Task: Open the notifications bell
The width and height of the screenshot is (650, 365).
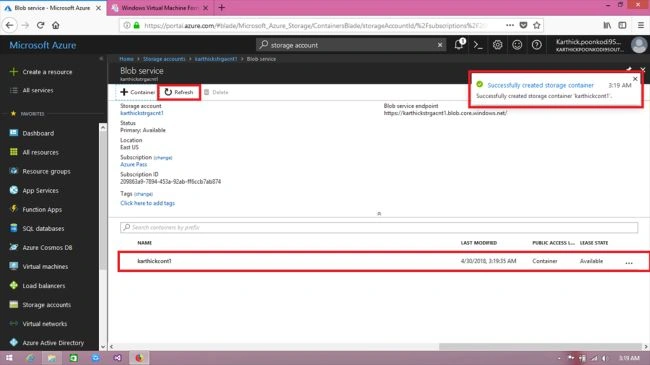Action: [x=458, y=45]
